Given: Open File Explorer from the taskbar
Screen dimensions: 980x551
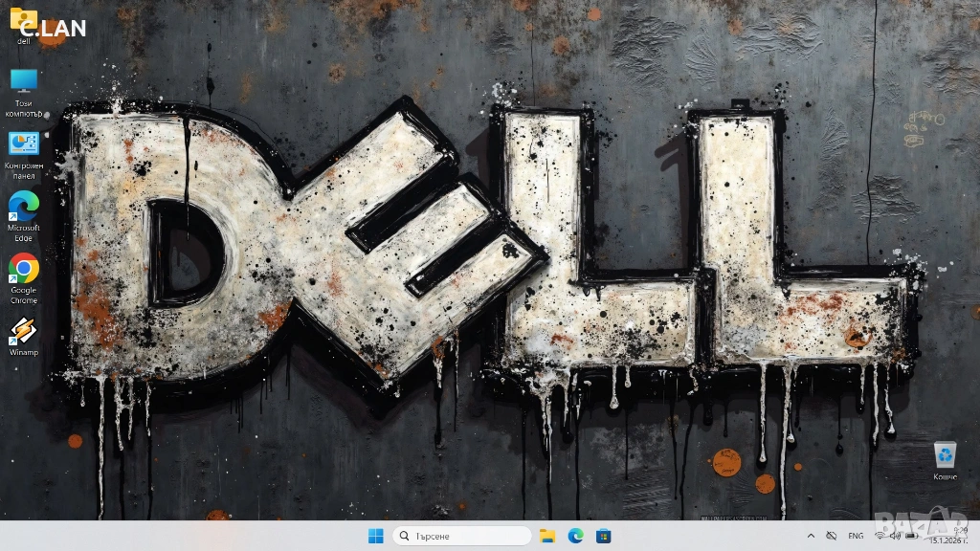Looking at the screenshot, I should pos(547,536).
